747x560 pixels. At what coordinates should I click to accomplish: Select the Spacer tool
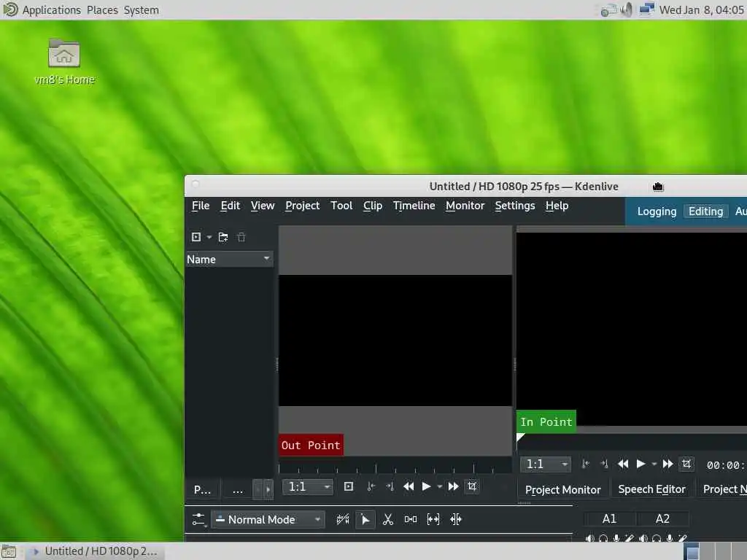[x=411, y=519]
